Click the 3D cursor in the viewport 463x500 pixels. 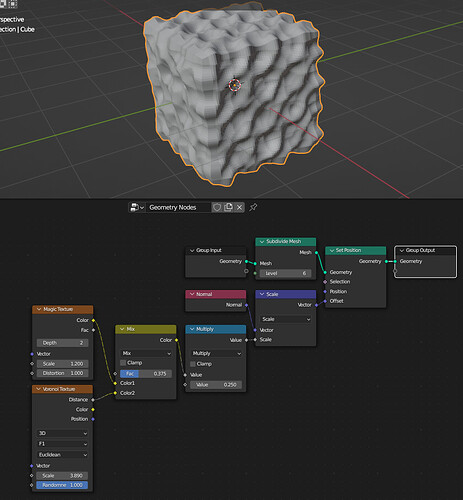point(235,85)
